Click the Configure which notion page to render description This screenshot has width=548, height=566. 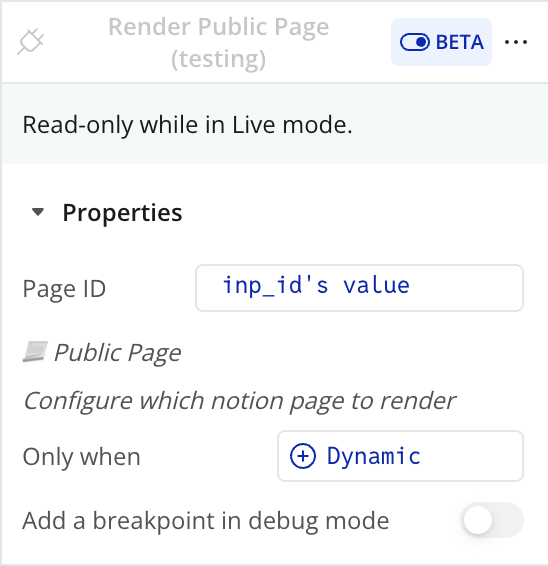click(240, 401)
